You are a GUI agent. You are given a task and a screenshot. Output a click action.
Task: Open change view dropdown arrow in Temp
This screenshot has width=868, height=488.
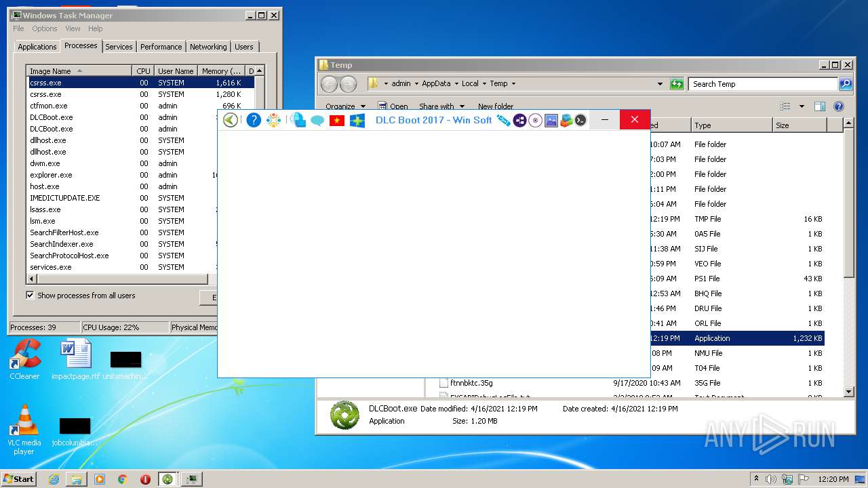[x=802, y=106]
